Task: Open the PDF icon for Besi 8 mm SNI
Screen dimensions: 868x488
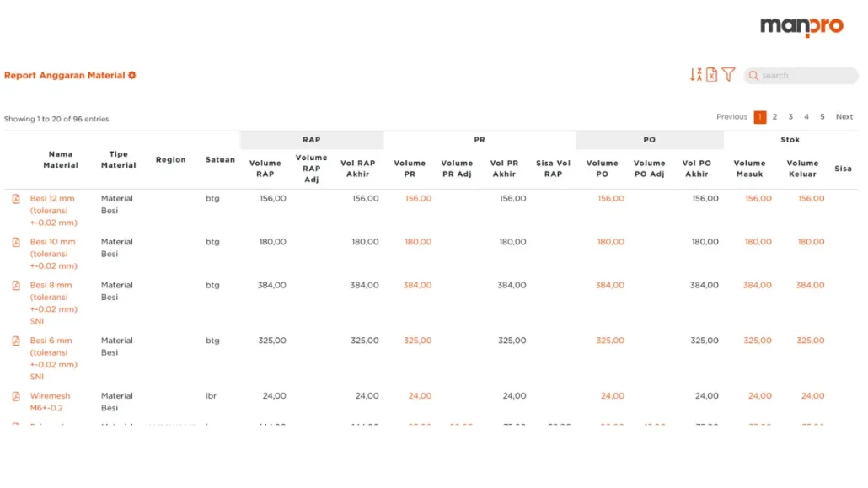Action: click(x=16, y=284)
